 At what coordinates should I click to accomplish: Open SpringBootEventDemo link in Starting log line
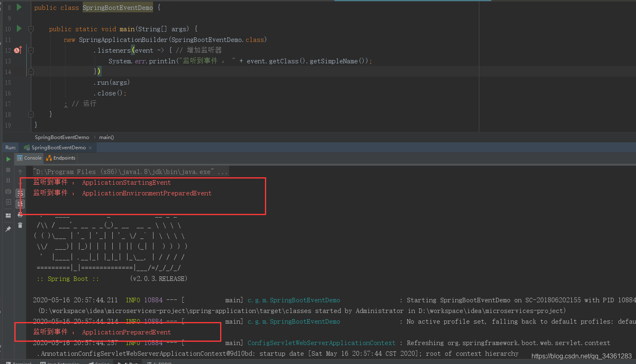tap(294, 300)
